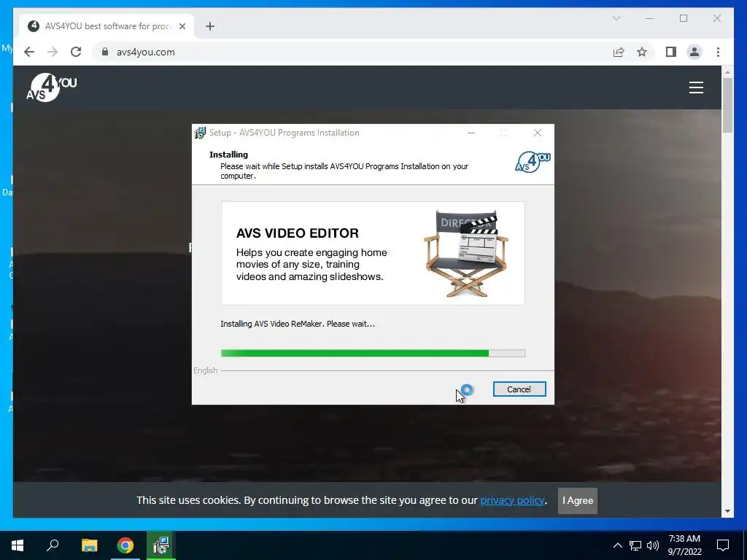Select the AVS4YOU best software tab
747x560 pixels.
[107, 26]
